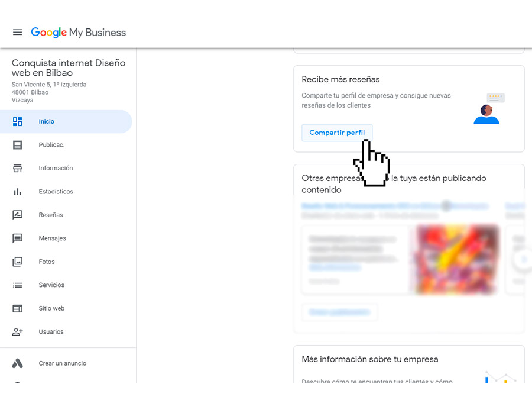The width and height of the screenshot is (532, 400).
Task: Open the Reseñas menu item
Action: point(51,215)
